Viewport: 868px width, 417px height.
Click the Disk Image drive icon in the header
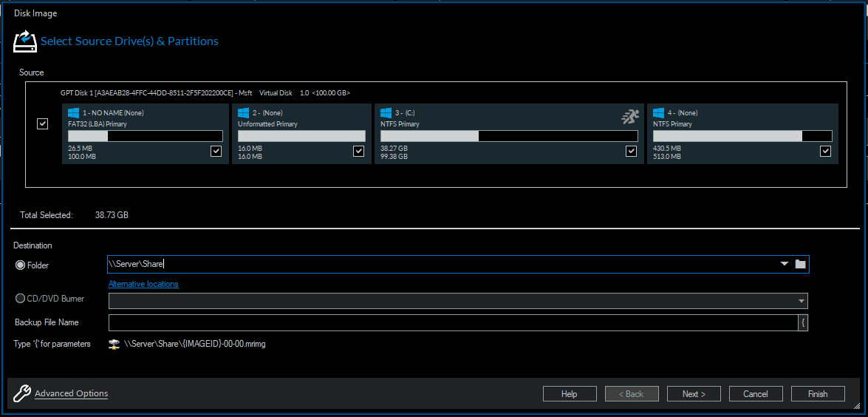coord(25,41)
